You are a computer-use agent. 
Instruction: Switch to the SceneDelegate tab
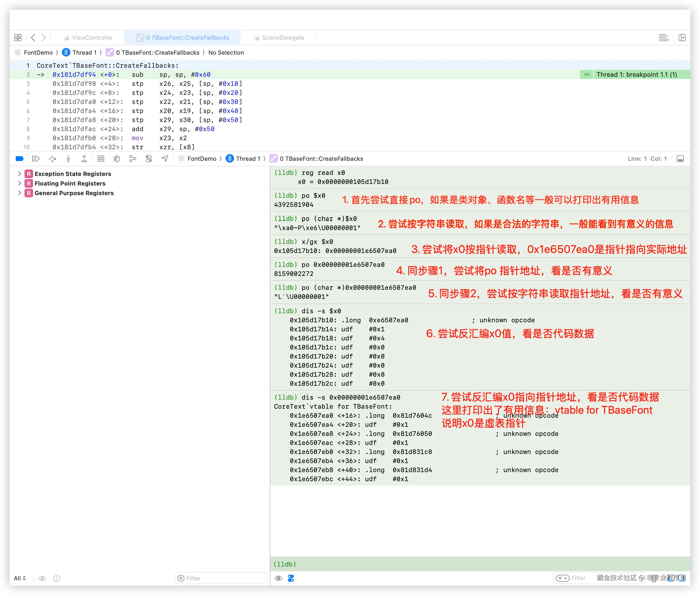(283, 37)
